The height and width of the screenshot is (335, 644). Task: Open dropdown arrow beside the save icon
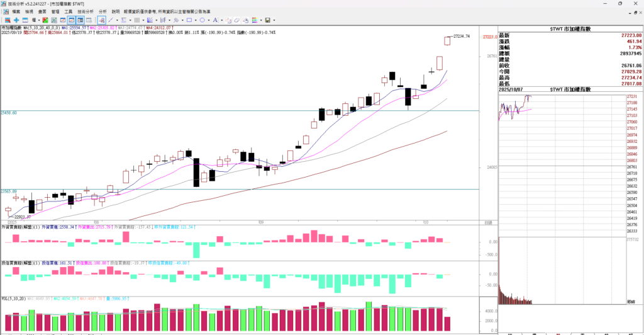click(274, 20)
